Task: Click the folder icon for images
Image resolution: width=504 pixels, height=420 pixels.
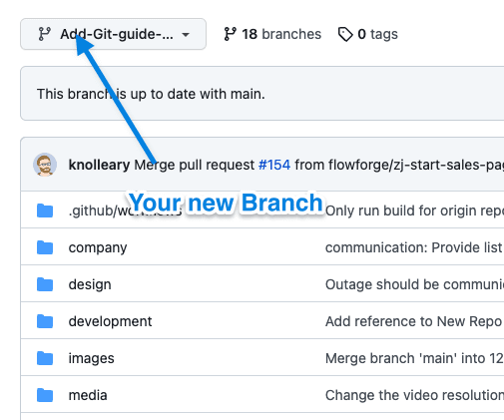Action: click(x=45, y=358)
